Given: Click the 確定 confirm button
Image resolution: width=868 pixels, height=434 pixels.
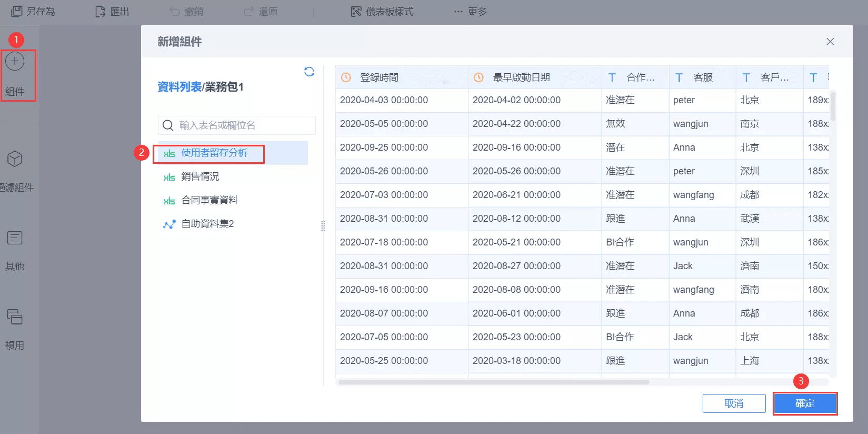Looking at the screenshot, I should pyautogui.click(x=805, y=403).
